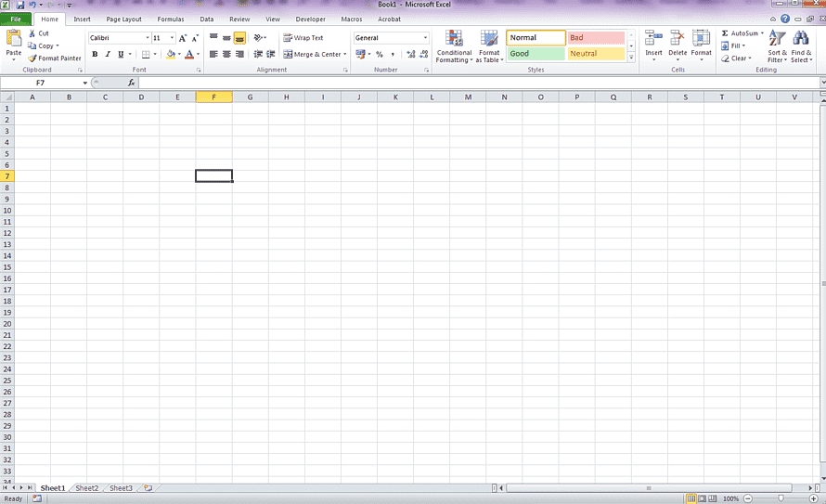The height and width of the screenshot is (504, 826).
Task: Apply the Good cell style swatch
Action: tap(536, 54)
